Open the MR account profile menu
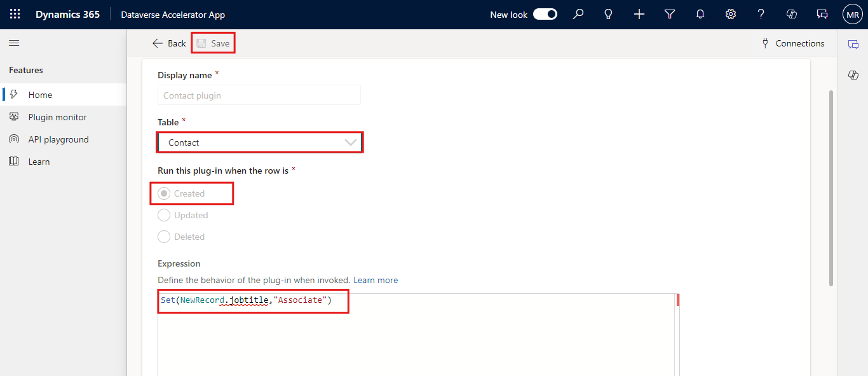 click(x=852, y=14)
